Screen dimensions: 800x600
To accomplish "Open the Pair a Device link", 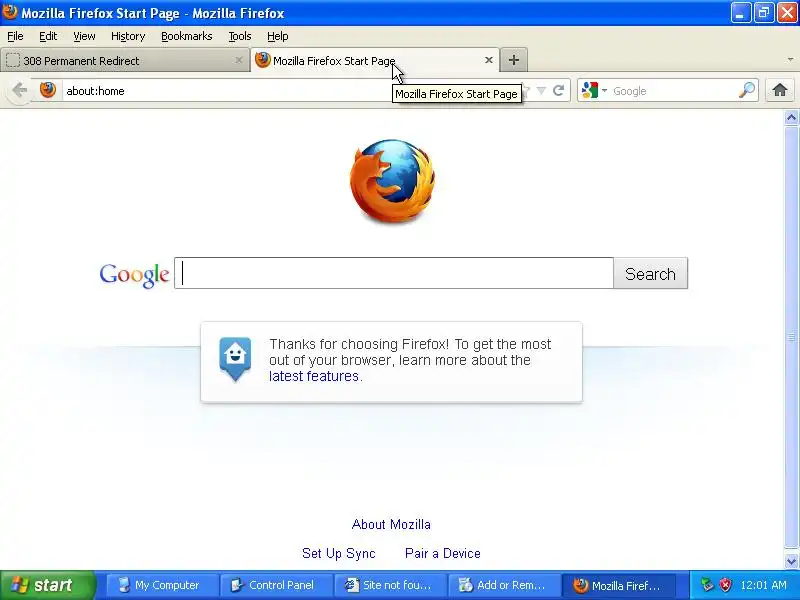I will 443,554.
